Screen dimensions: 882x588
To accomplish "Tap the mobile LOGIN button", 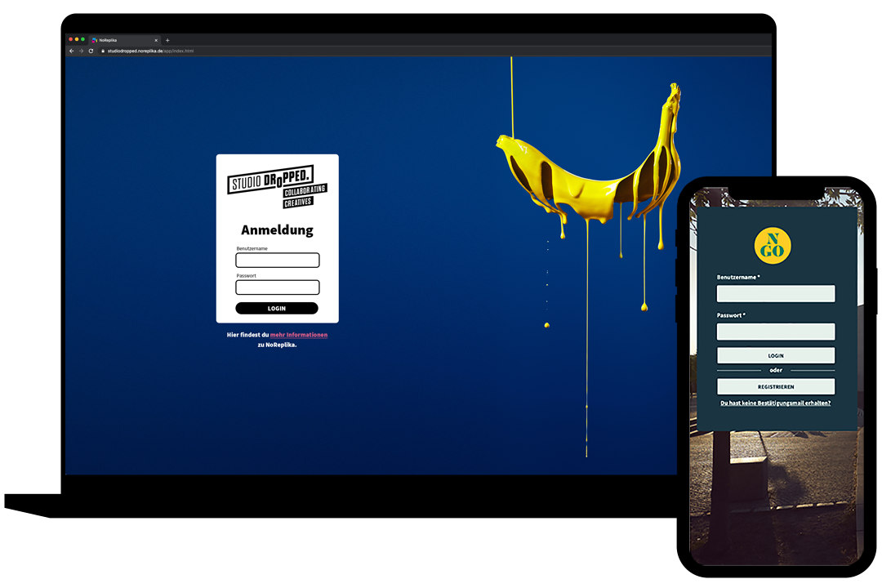I will (775, 356).
